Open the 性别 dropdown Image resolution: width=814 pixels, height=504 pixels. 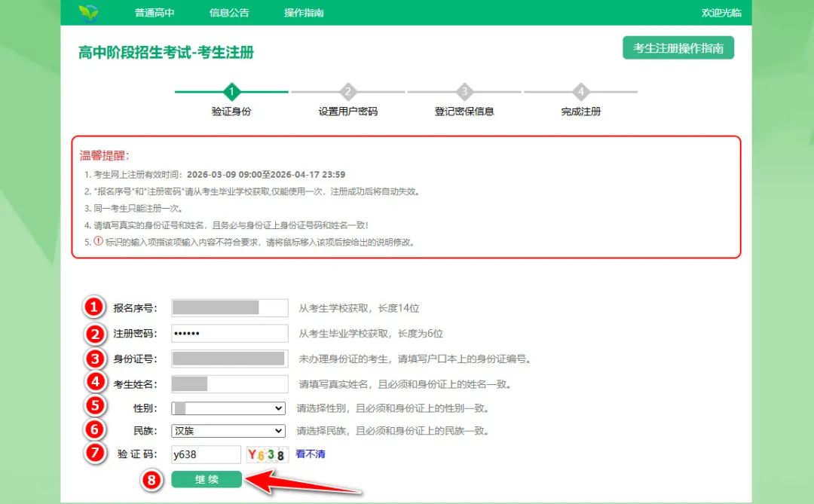(228, 408)
